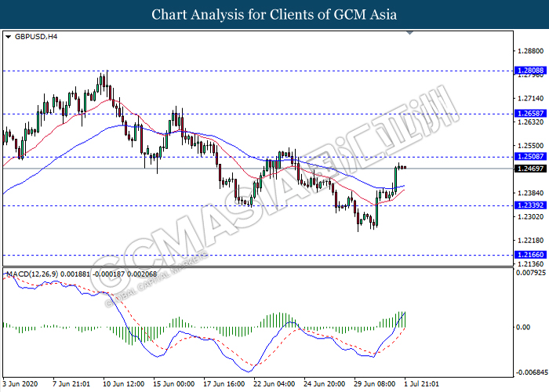Screen dimensions: 549x392
Task: Click the 24 Jun 20:00 time label
Action: [325, 384]
